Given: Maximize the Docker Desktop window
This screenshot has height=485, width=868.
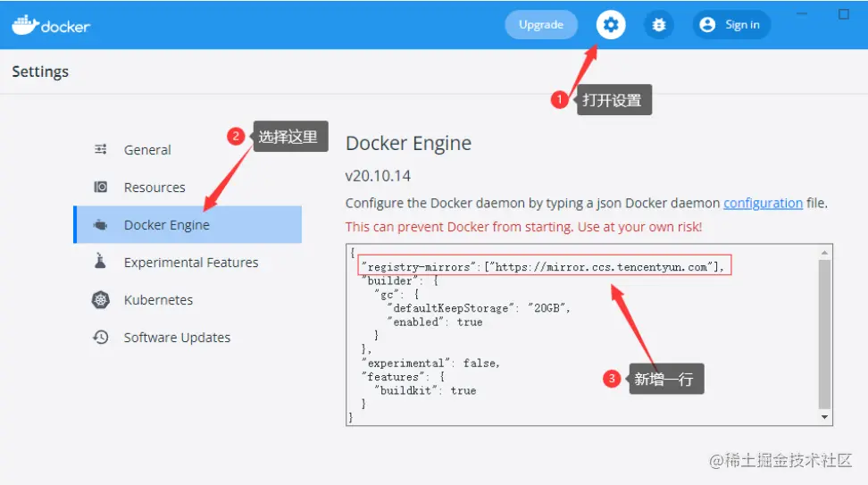Looking at the screenshot, I should pos(843,13).
